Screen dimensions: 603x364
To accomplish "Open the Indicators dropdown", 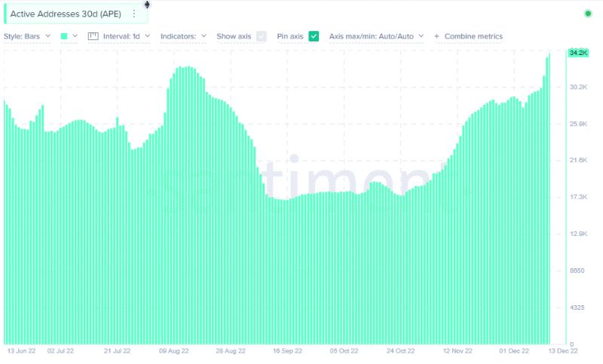I will [x=183, y=36].
